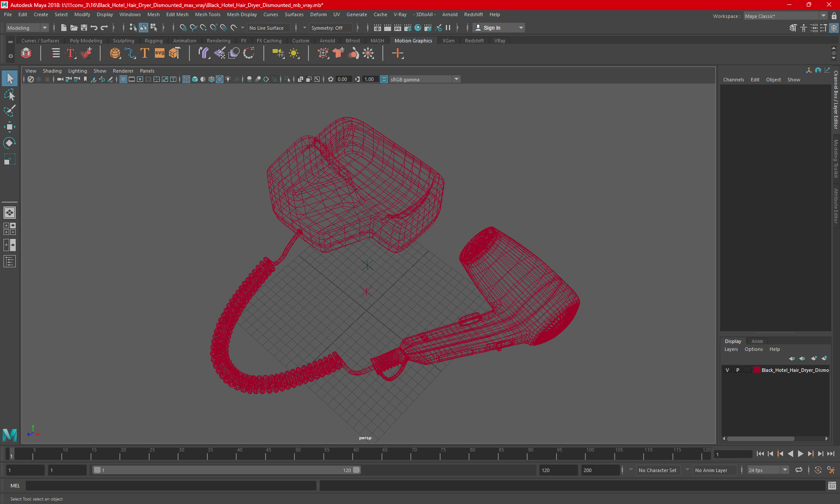Open the Workspace Maya Classic dropdown

pos(786,16)
